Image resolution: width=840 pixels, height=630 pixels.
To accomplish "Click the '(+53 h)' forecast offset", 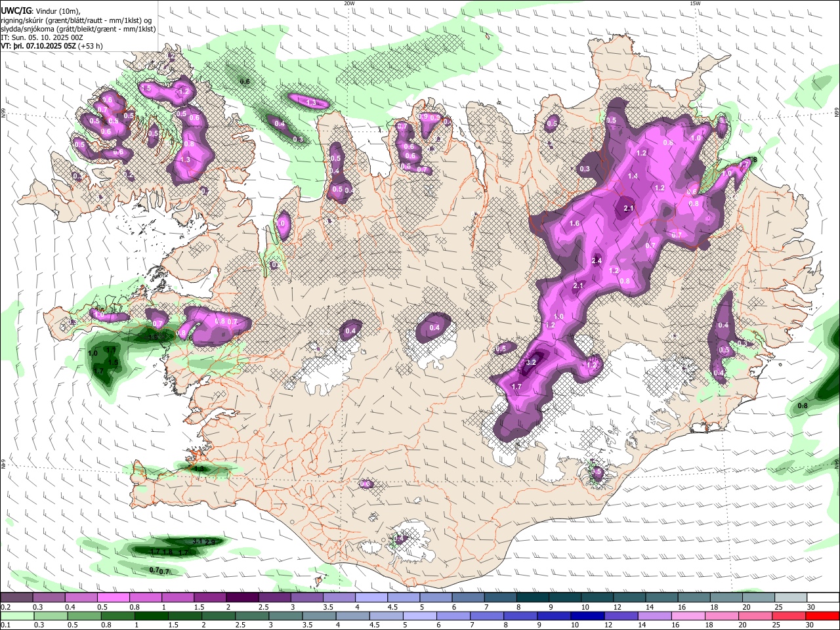I will pos(91,46).
